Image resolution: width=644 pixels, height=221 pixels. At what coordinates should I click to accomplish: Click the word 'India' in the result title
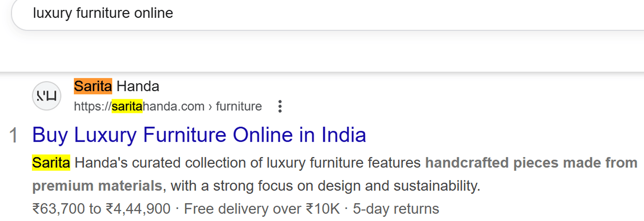[x=344, y=135]
